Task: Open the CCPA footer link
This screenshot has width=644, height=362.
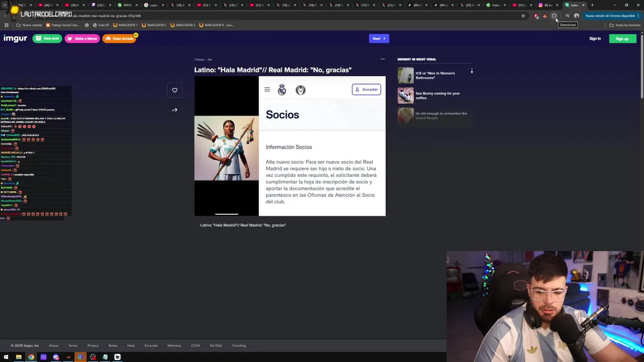Action: [x=196, y=345]
